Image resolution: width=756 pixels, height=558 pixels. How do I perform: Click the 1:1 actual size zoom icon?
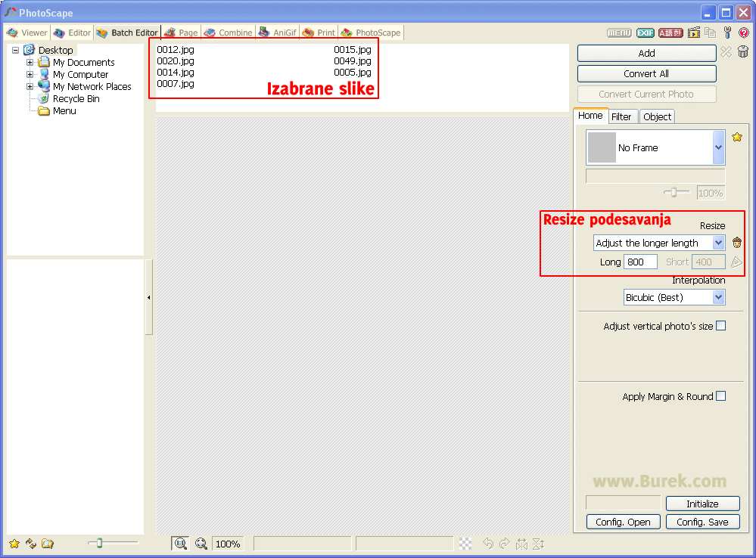[x=180, y=544]
